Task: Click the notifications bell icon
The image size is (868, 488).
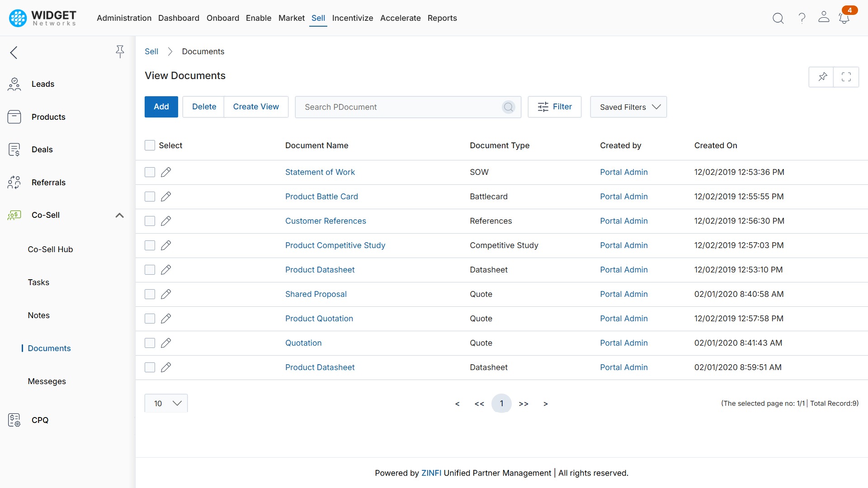Action: pyautogui.click(x=844, y=18)
